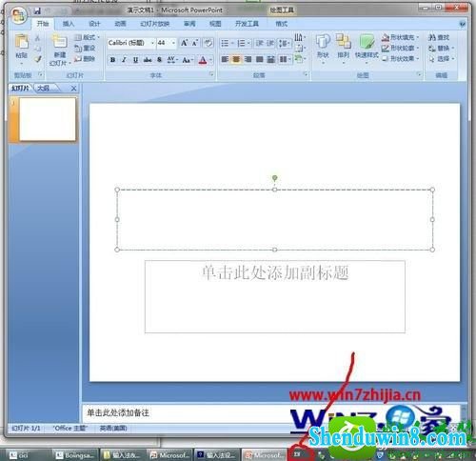Switch to Slide Show (幻灯片放映) tab
This screenshot has height=461, width=476.
click(x=155, y=24)
